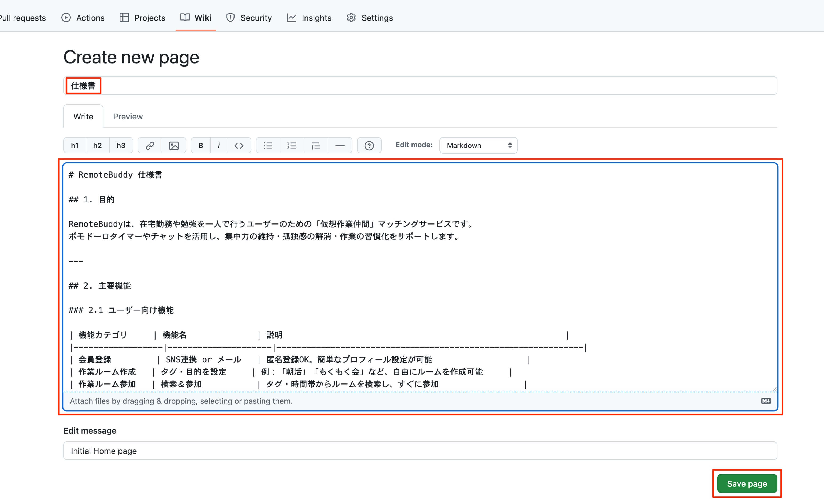This screenshot has height=504, width=824.
Task: Insert a heading with the h1 button
Action: click(x=74, y=145)
